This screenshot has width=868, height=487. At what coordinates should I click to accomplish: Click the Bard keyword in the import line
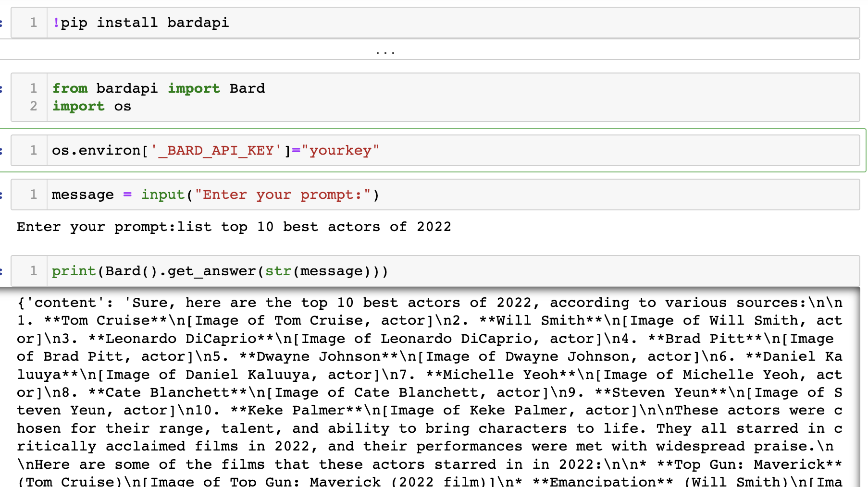pyautogui.click(x=246, y=88)
